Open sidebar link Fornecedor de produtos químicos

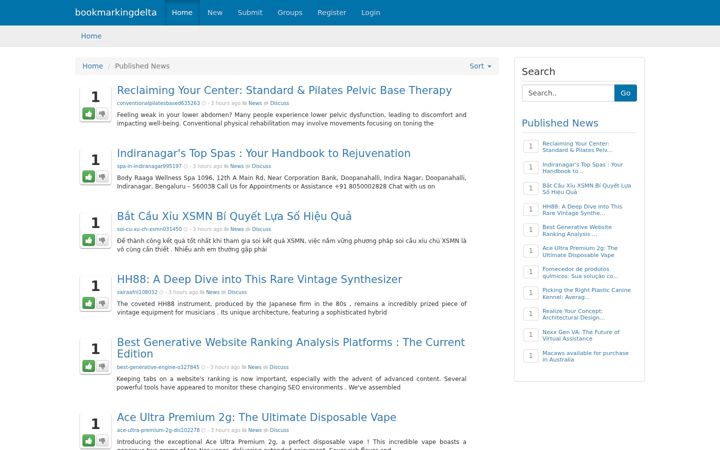(580, 272)
